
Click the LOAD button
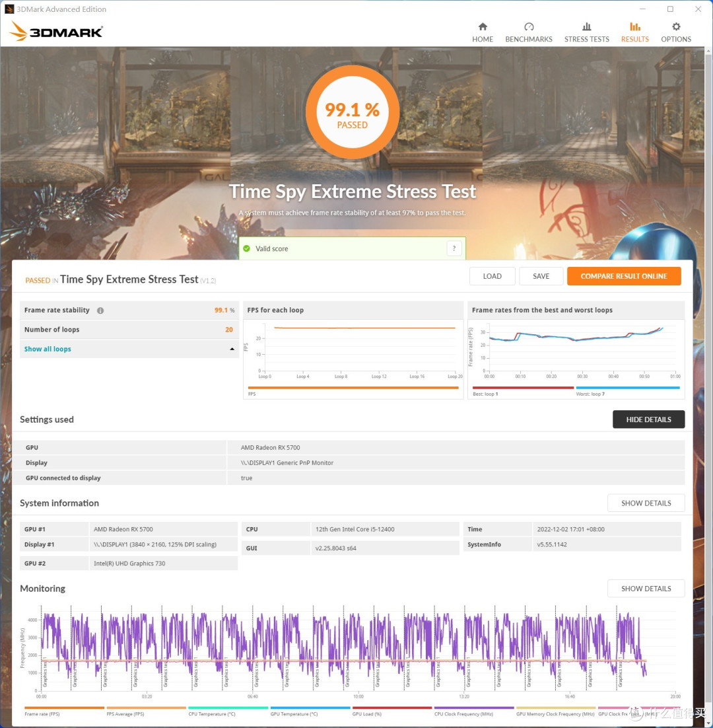[492, 276]
